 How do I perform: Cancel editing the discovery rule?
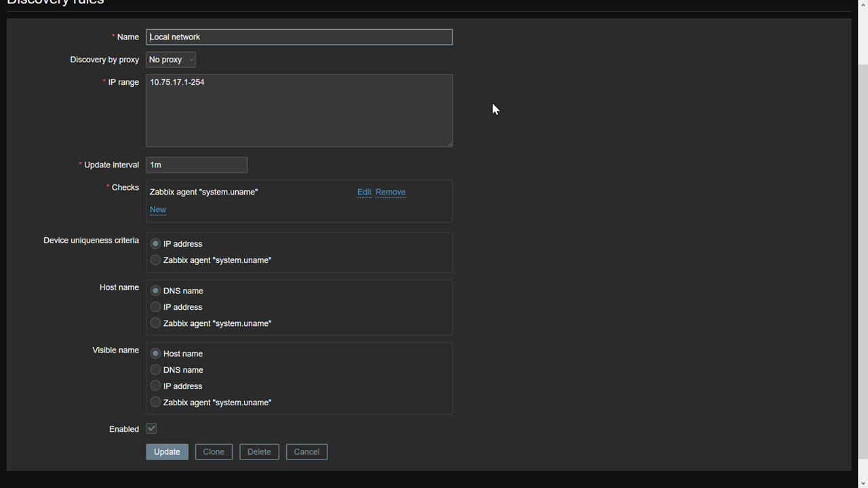click(x=307, y=452)
